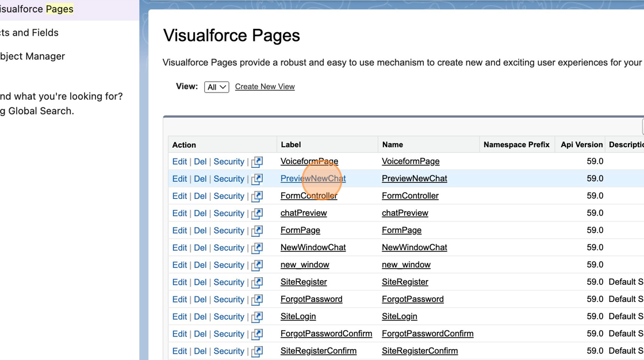Sort by Api Version column header
The height and width of the screenshot is (360, 644).
[x=581, y=145]
